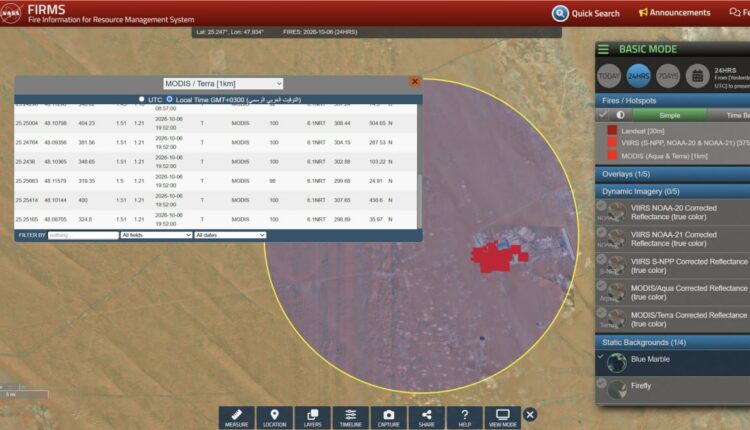Viewport: 750px width, 430px height.
Task: Click table cell 48.09356
Action: point(55,143)
